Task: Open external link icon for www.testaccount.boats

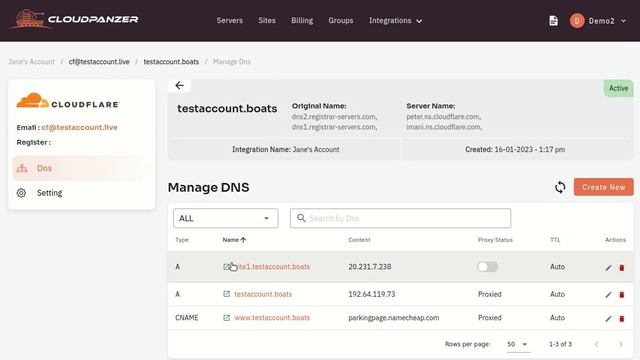Action: [227, 318]
